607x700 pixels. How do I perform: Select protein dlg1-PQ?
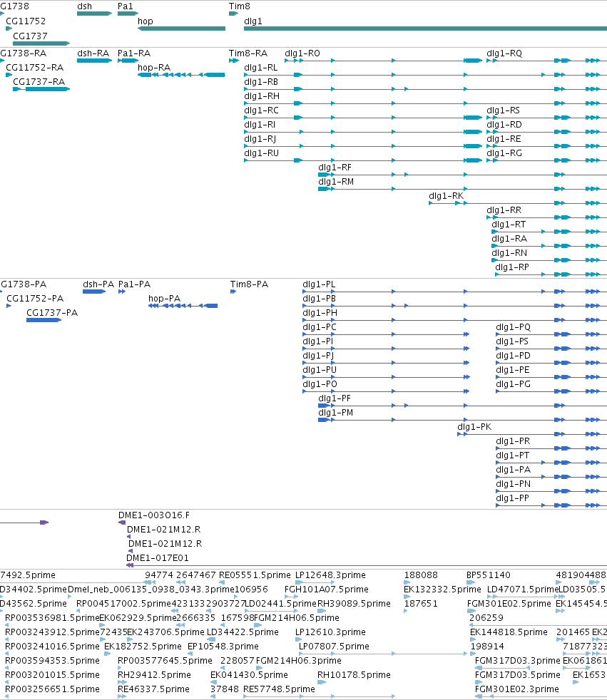(x=513, y=327)
